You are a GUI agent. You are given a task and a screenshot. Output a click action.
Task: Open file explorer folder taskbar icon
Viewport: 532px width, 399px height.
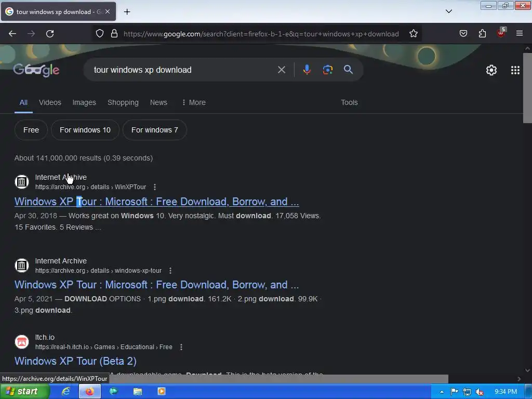[x=137, y=392]
